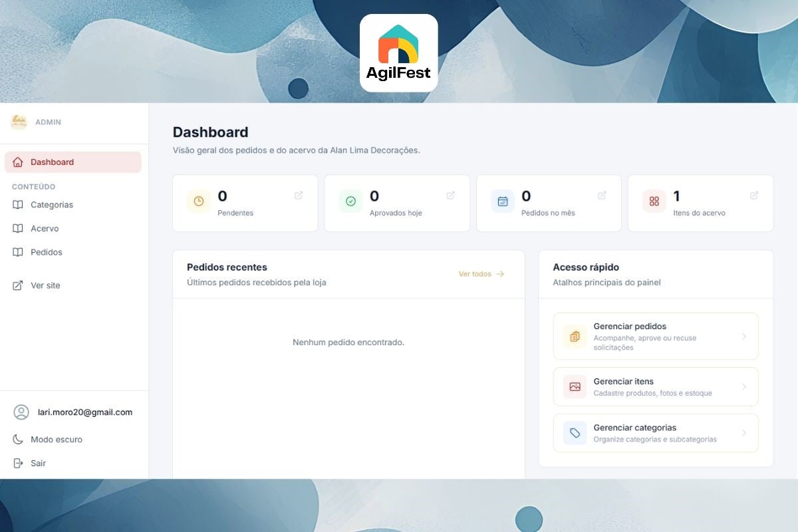Screen dimensions: 798x532
Task: Click the tag icon for Gerenciar categorias
Action: click(575, 433)
